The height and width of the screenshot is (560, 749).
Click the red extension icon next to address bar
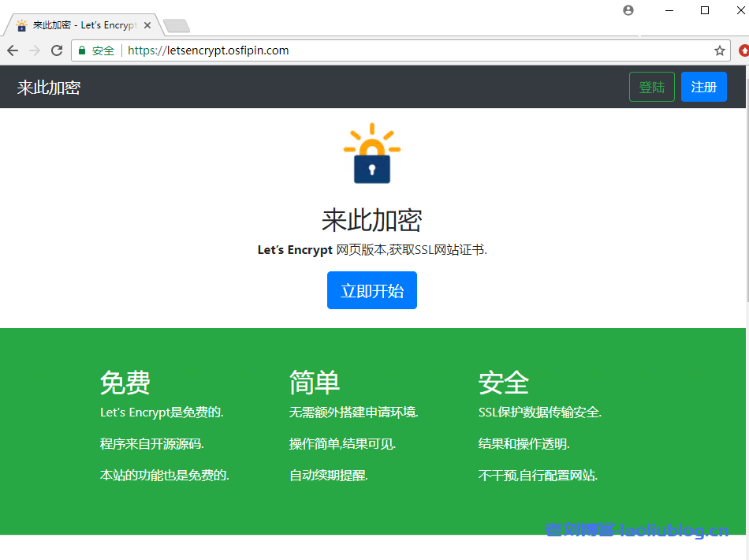click(x=742, y=50)
